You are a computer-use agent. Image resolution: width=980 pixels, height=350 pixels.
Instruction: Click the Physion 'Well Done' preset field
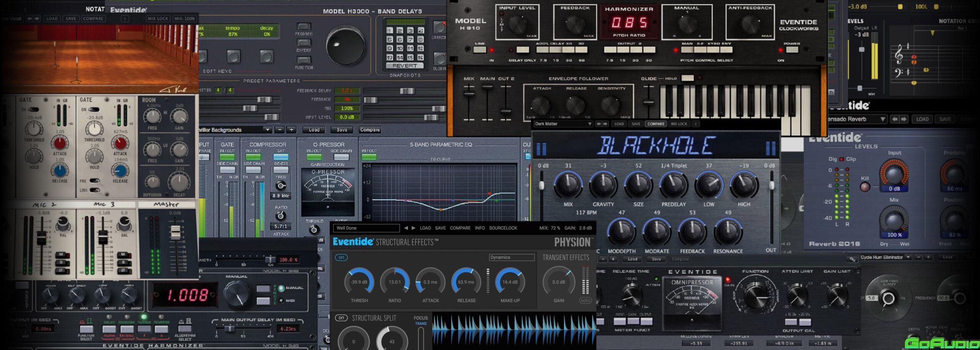366,228
